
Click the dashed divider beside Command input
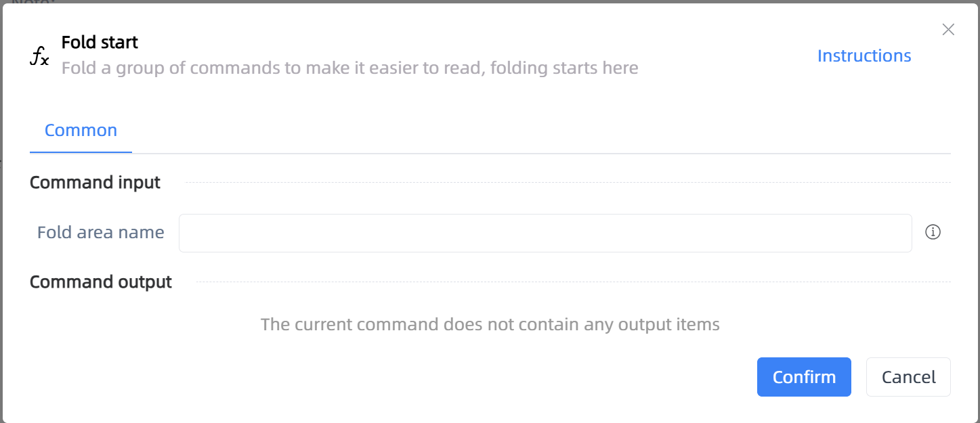pyautogui.click(x=568, y=182)
